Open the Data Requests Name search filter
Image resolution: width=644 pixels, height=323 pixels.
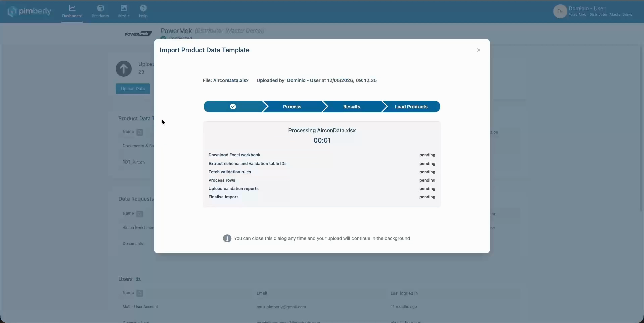coord(140,214)
